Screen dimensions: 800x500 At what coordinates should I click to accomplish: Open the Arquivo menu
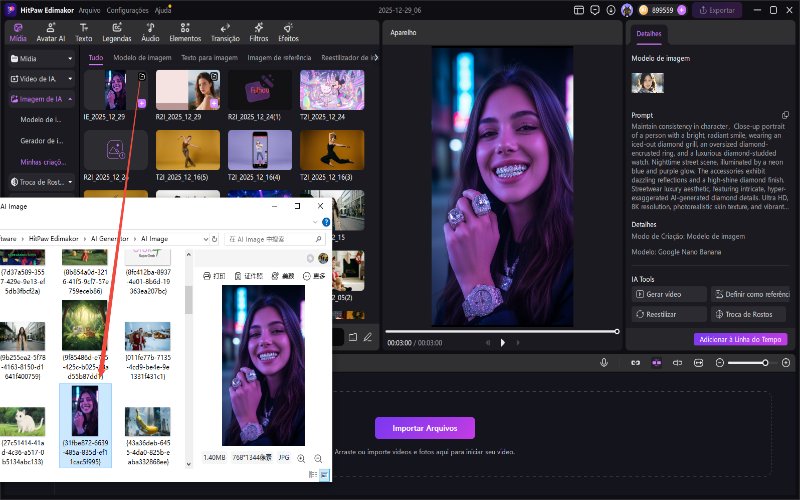point(89,9)
